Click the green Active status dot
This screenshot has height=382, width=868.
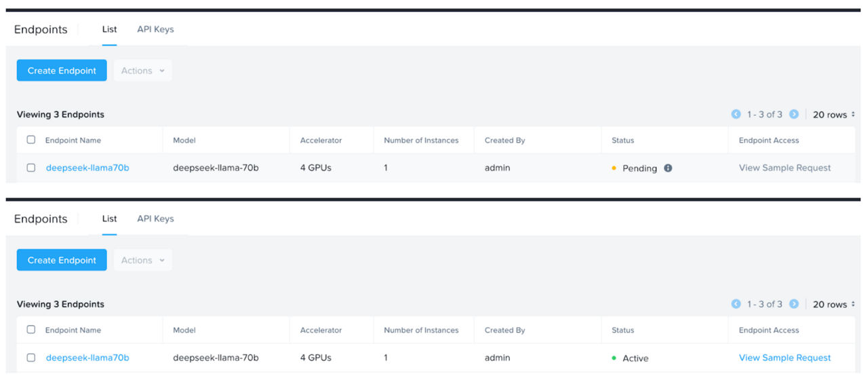[x=614, y=358]
